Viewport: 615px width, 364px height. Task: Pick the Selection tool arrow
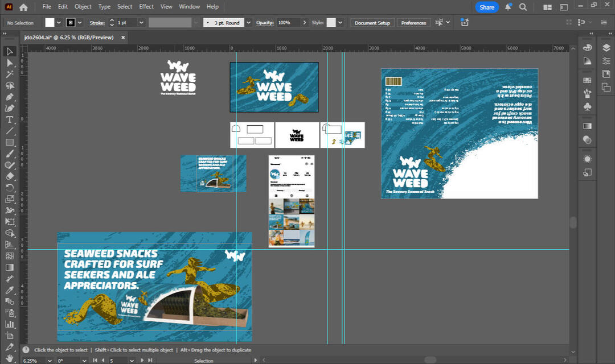10,51
